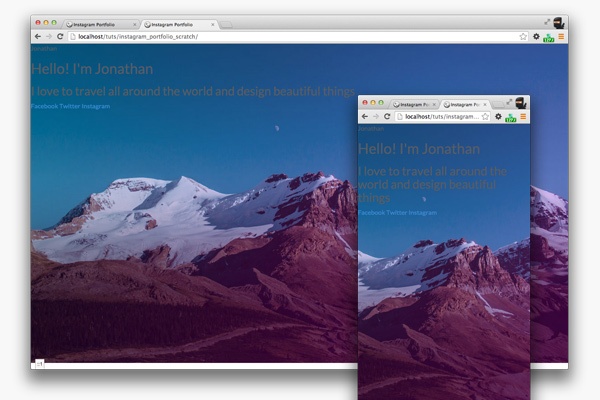
Task: Toggle fullscreen arrows in large window
Action: [x=547, y=22]
